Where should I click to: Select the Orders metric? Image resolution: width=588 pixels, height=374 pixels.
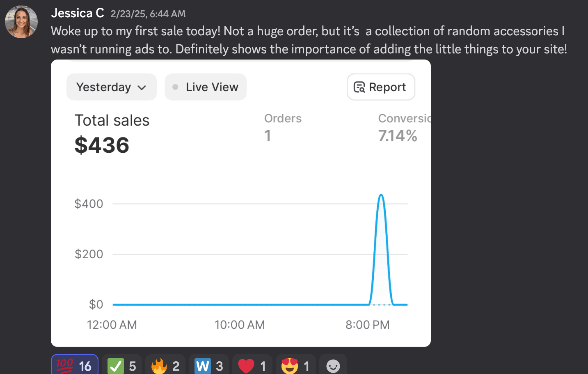click(x=283, y=127)
